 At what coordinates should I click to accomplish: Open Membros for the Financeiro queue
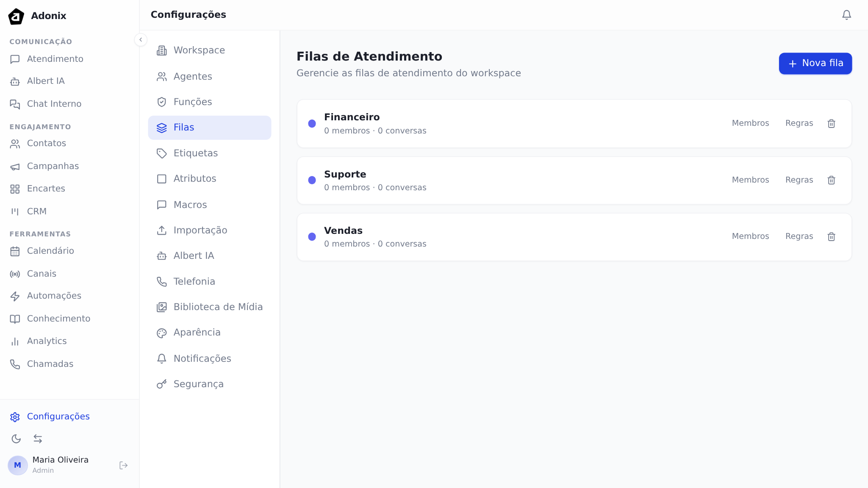click(x=750, y=123)
